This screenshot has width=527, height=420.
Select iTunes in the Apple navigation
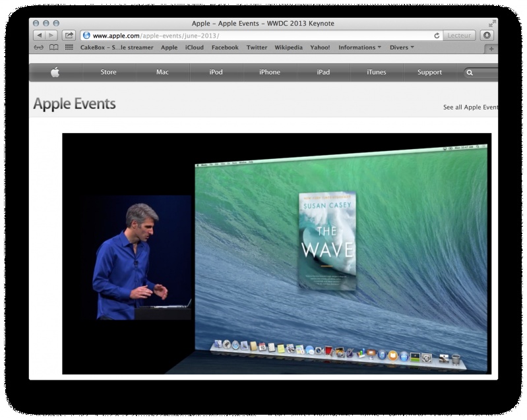(377, 72)
